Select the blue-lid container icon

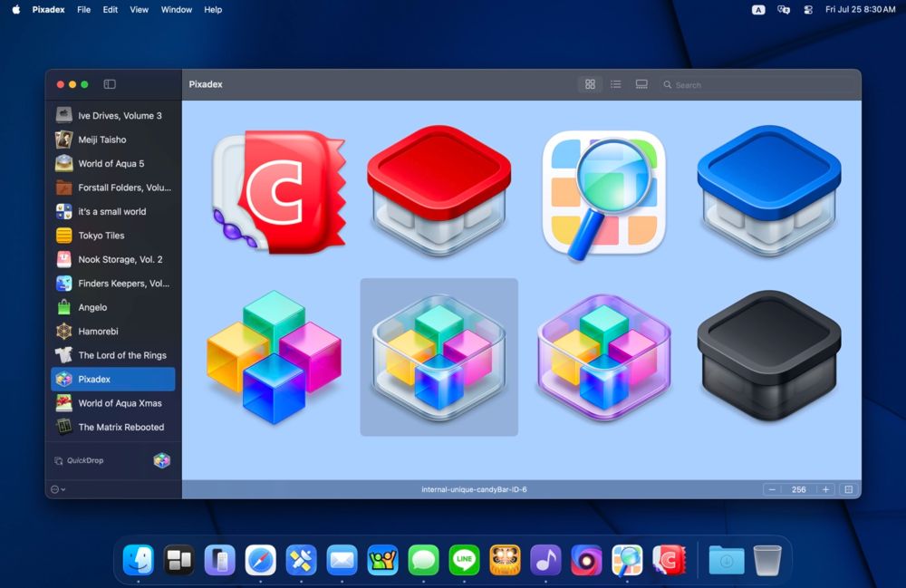coord(769,190)
